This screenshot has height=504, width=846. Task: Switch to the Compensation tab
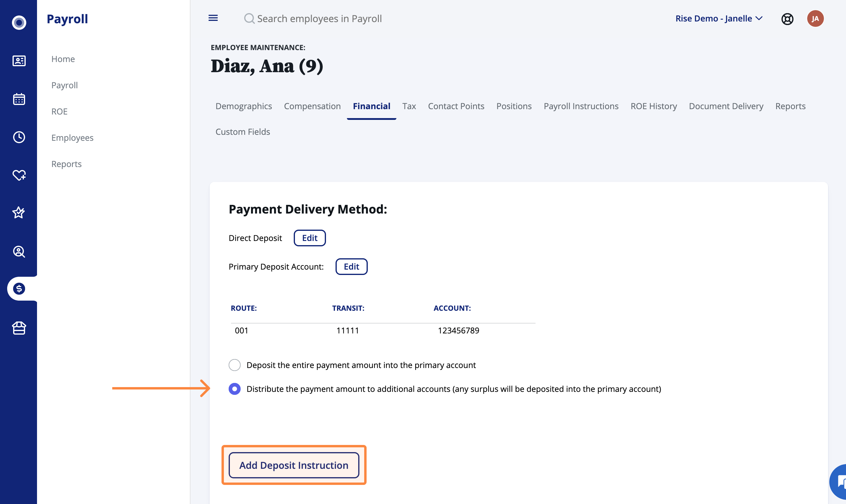312,106
